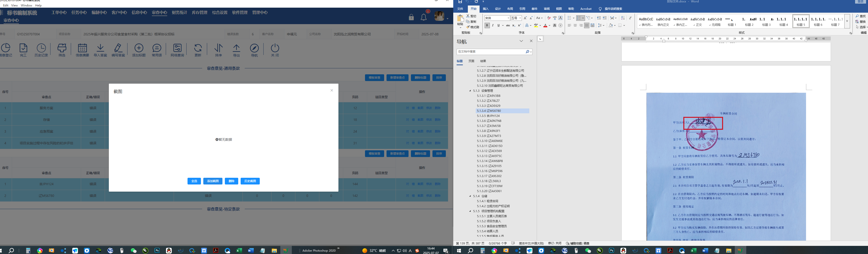Toggle character shading in Word

(x=555, y=25)
